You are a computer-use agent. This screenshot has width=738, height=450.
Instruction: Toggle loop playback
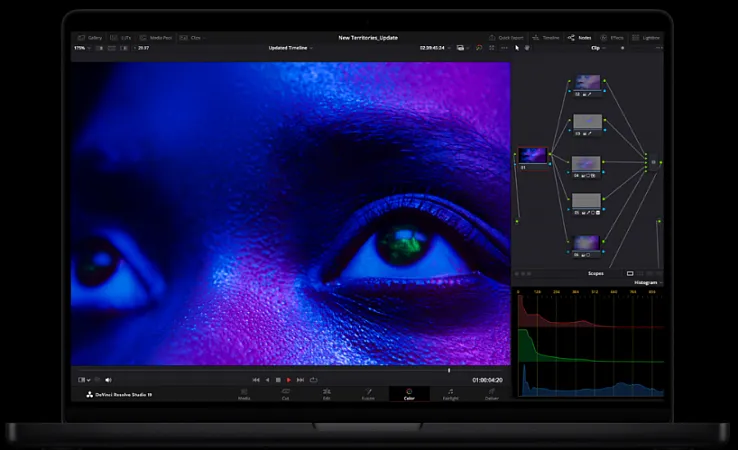[x=313, y=380]
